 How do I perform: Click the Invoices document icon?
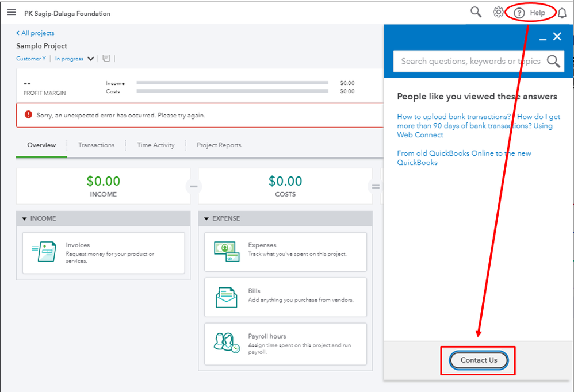[44, 251]
